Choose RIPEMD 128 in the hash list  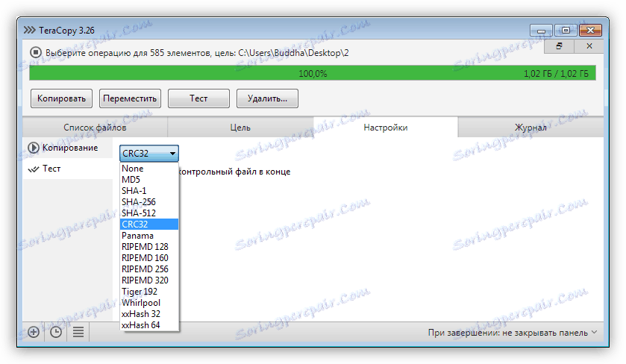point(149,247)
